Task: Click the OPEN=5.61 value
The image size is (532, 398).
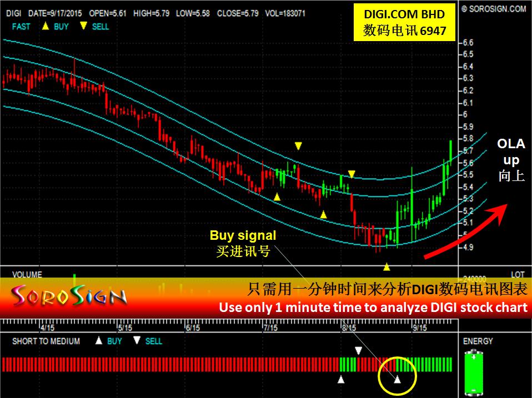Action: pos(108,13)
